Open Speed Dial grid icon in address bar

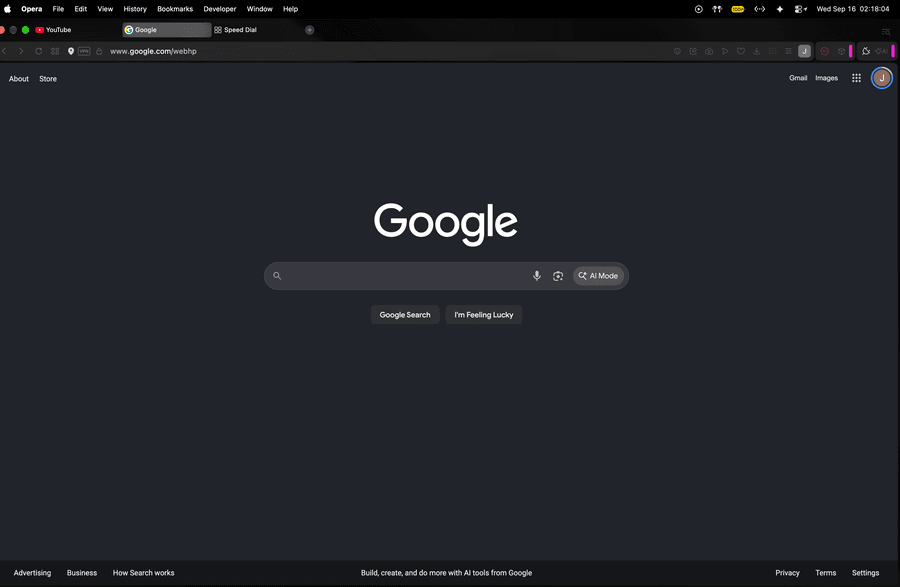click(55, 51)
